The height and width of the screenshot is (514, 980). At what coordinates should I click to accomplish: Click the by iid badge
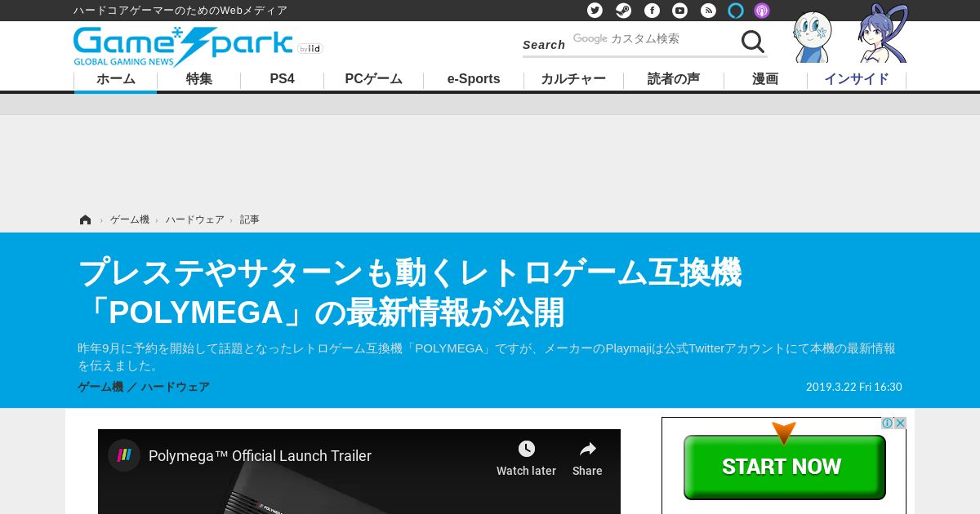(x=310, y=49)
